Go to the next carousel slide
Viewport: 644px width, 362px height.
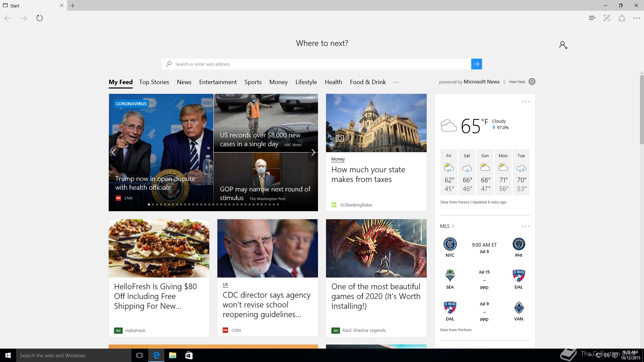[x=313, y=152]
